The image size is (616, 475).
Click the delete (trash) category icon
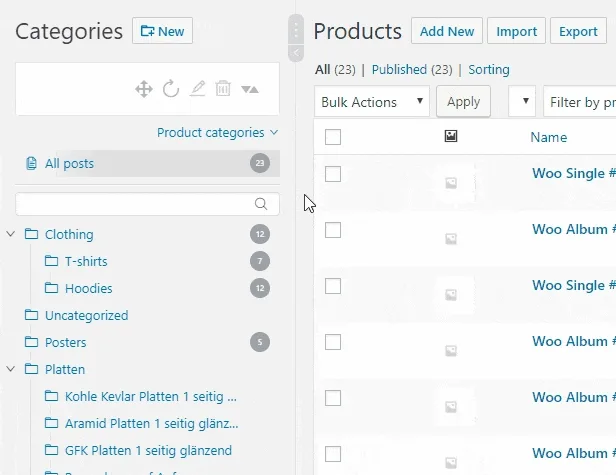coord(223,89)
